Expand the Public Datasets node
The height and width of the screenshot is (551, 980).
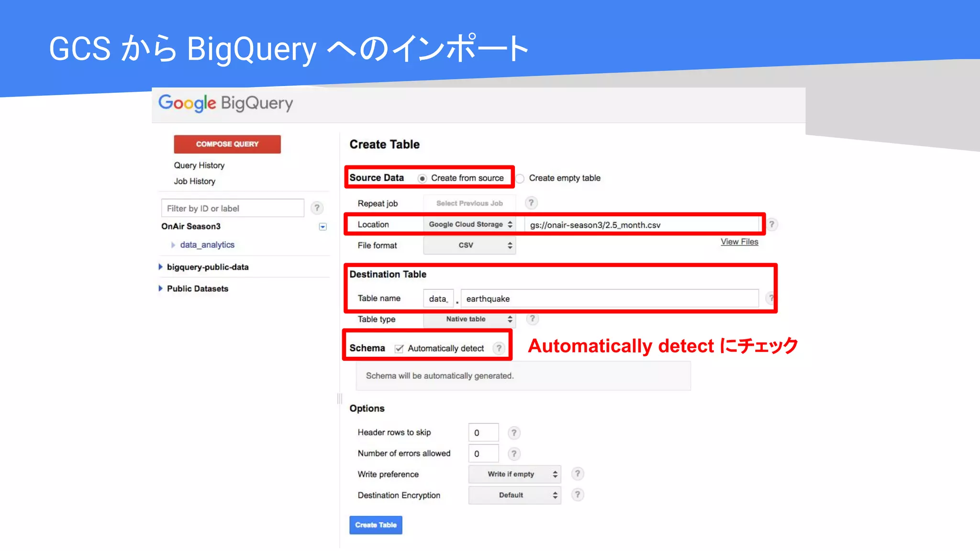pos(161,288)
